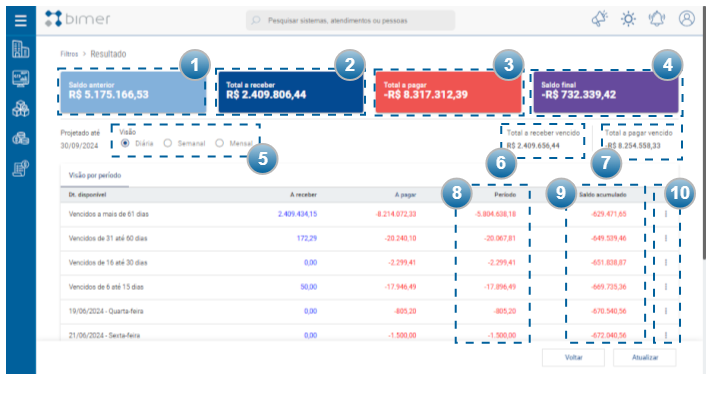Click the Voltar button
725x393 pixels.
pyautogui.click(x=573, y=357)
